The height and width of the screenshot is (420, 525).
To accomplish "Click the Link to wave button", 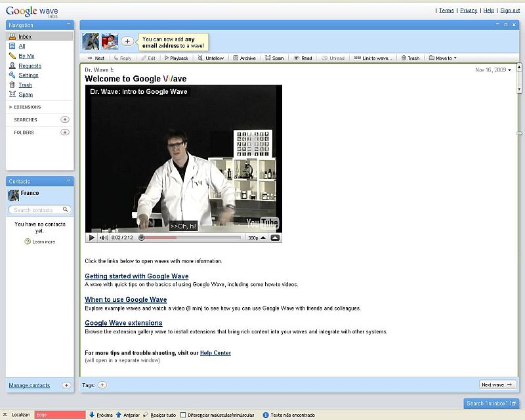I will tap(373, 58).
